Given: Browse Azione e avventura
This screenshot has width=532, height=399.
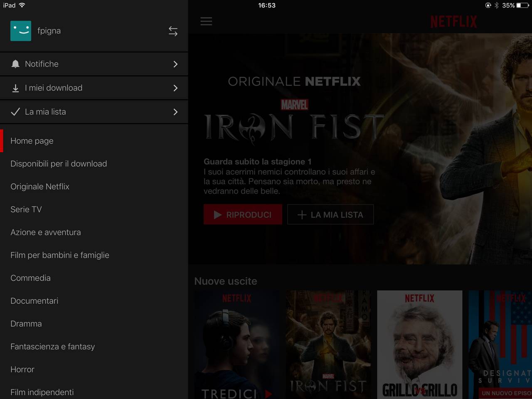Looking at the screenshot, I should pos(94,232).
